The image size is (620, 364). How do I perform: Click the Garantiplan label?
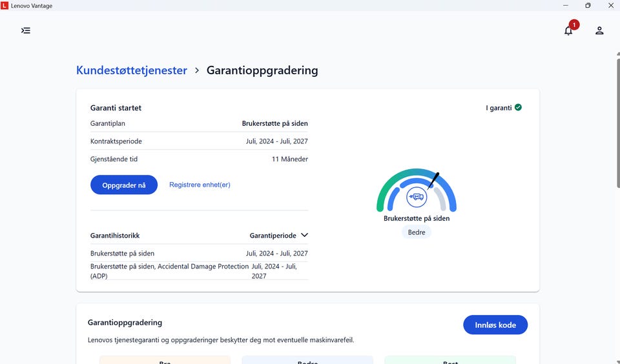pyautogui.click(x=108, y=123)
